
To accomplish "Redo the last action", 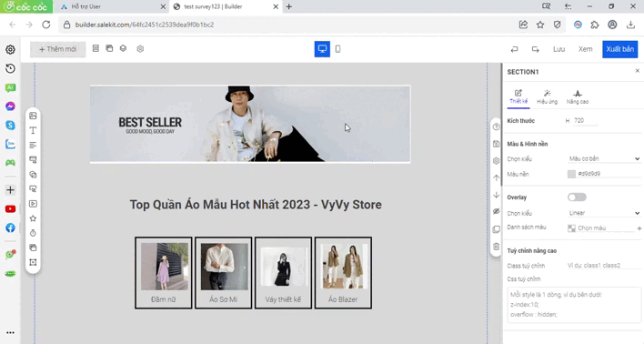I will coord(535,49).
